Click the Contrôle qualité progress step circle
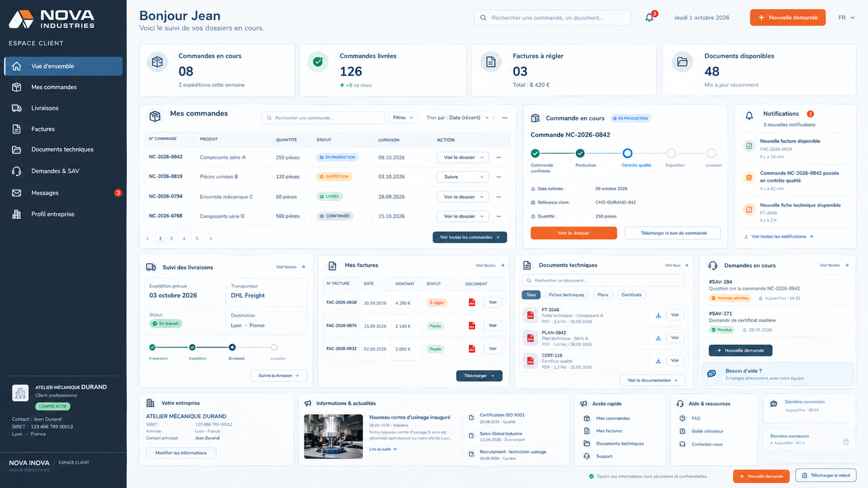The width and height of the screenshot is (868, 488). [627, 153]
